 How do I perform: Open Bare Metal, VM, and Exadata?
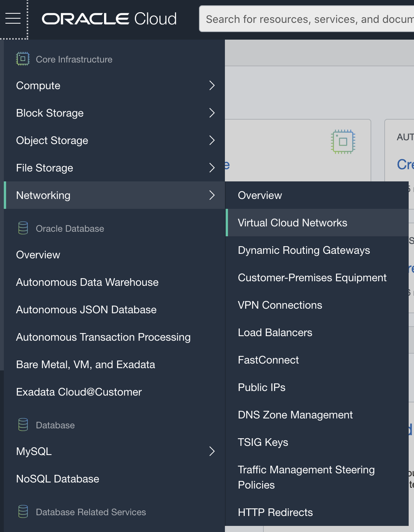[114, 364]
